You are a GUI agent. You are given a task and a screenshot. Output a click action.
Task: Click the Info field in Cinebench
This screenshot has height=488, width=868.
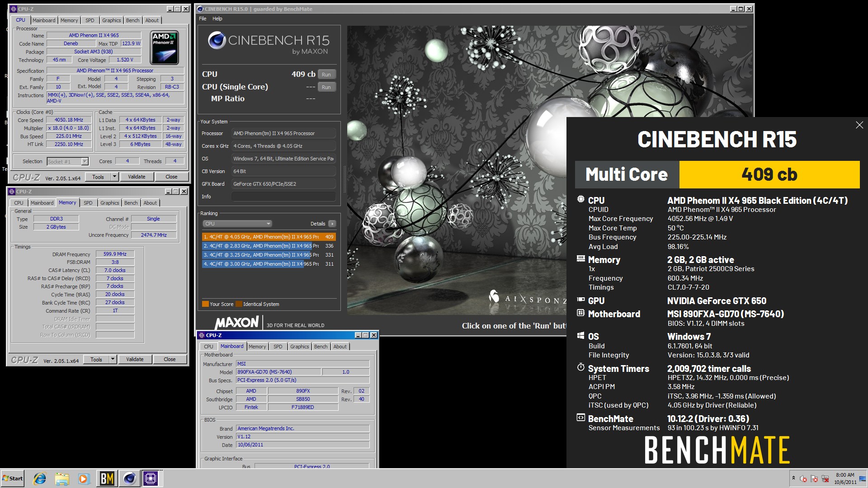pos(283,197)
